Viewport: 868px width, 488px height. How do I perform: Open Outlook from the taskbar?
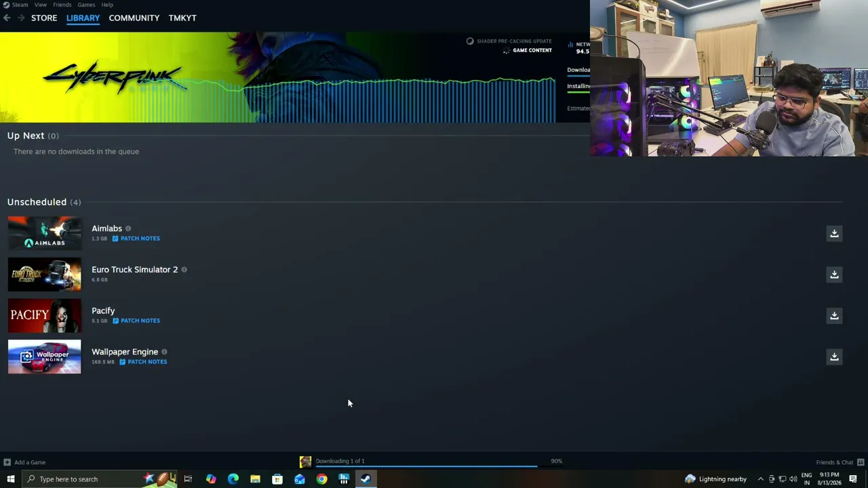pyautogui.click(x=300, y=479)
